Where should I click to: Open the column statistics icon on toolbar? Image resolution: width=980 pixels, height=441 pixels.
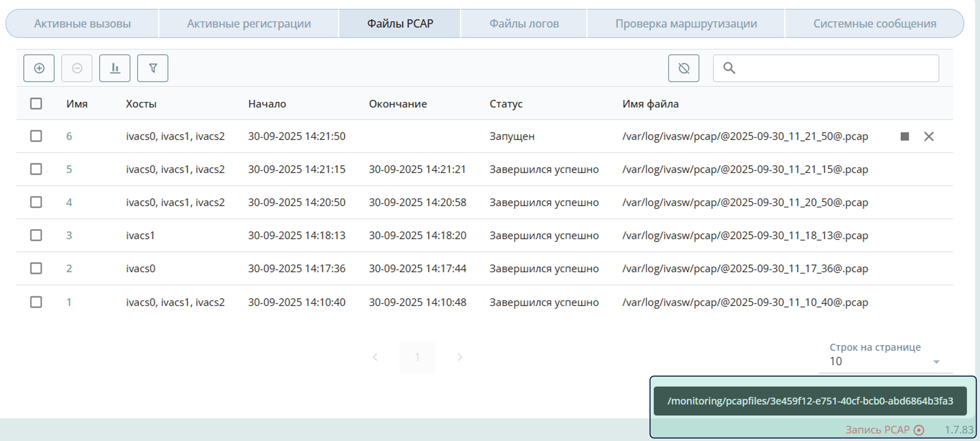click(115, 68)
